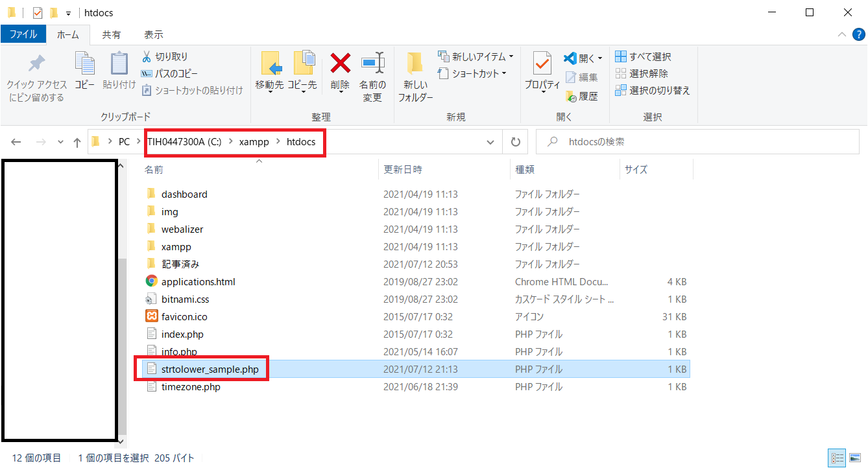868x468 pixels.
Task: Click the back navigation arrow
Action: point(16,142)
